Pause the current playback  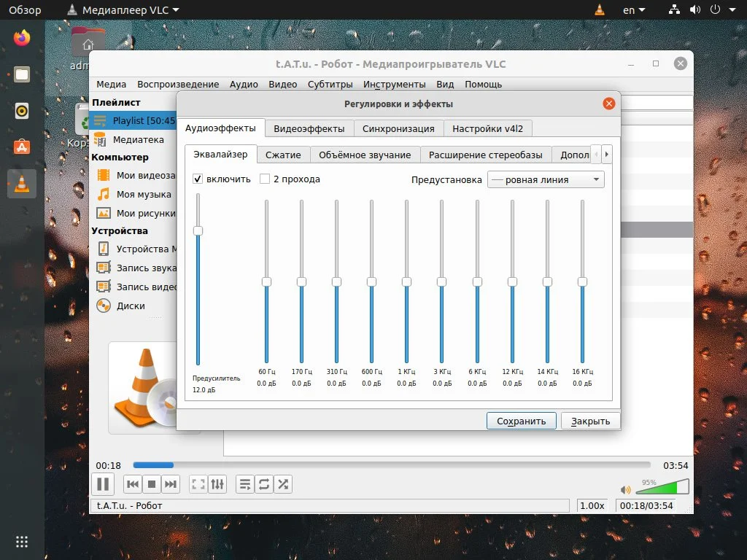[x=103, y=483]
